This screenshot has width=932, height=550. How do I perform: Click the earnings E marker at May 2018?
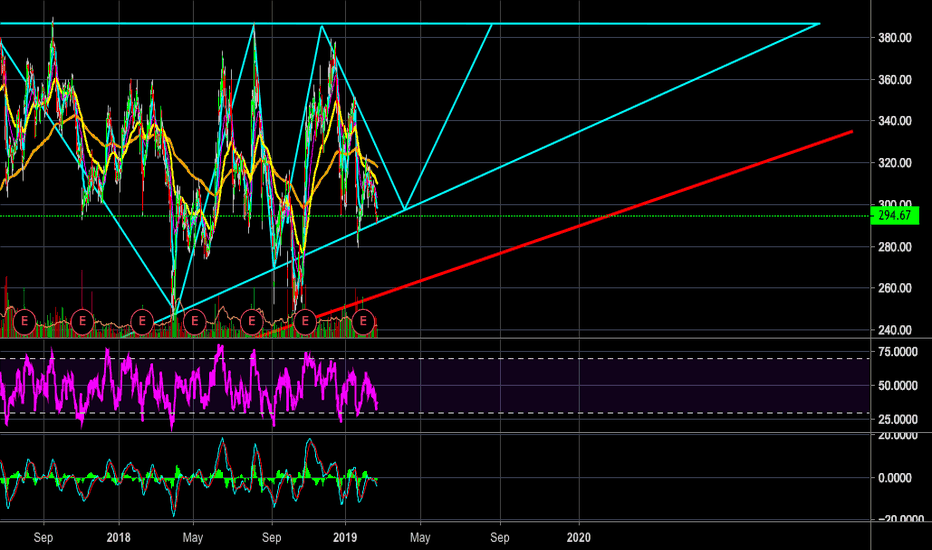[194, 321]
